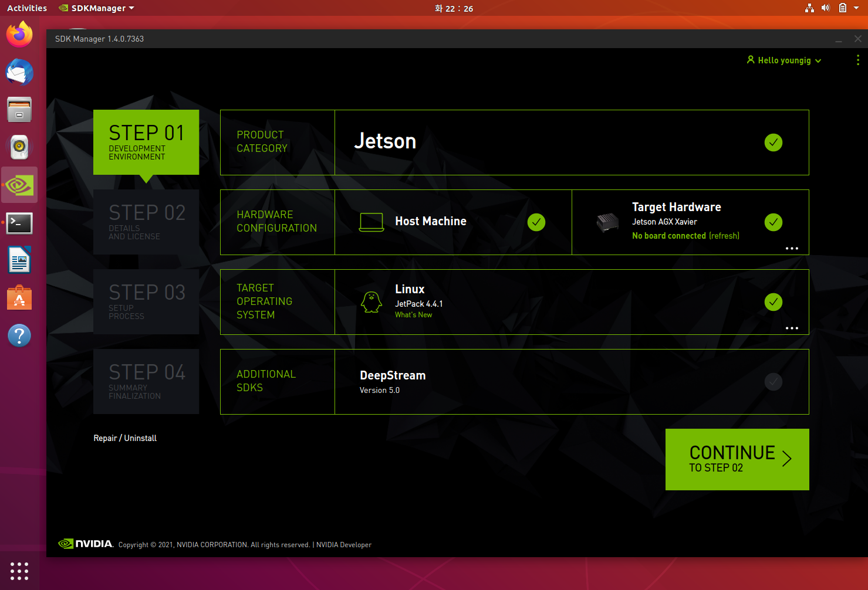Go to Step 02 Details and License
This screenshot has width=868, height=590.
pos(146,222)
